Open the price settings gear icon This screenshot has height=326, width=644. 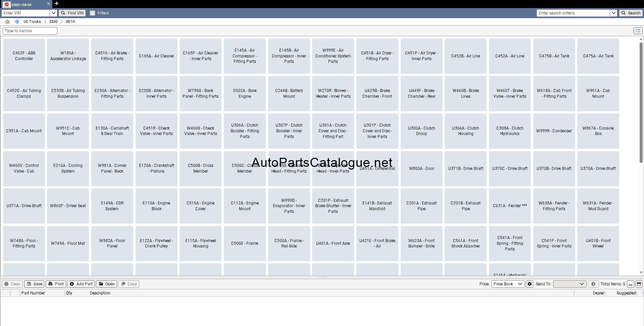pyautogui.click(x=530, y=284)
